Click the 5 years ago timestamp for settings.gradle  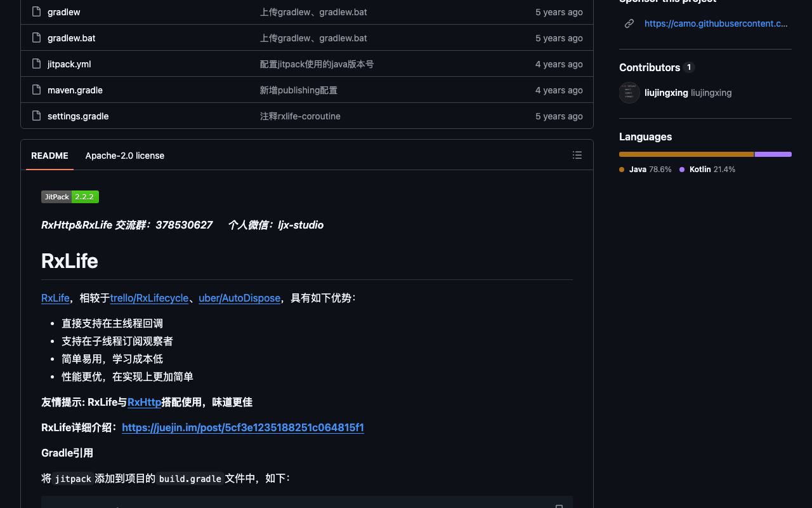click(x=559, y=116)
